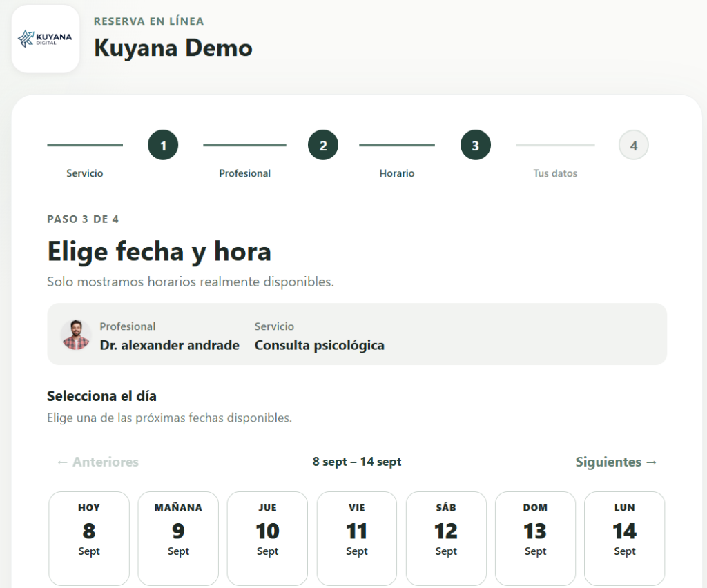Click the Profesional step label
Image resolution: width=707 pixels, height=588 pixels.
(245, 173)
